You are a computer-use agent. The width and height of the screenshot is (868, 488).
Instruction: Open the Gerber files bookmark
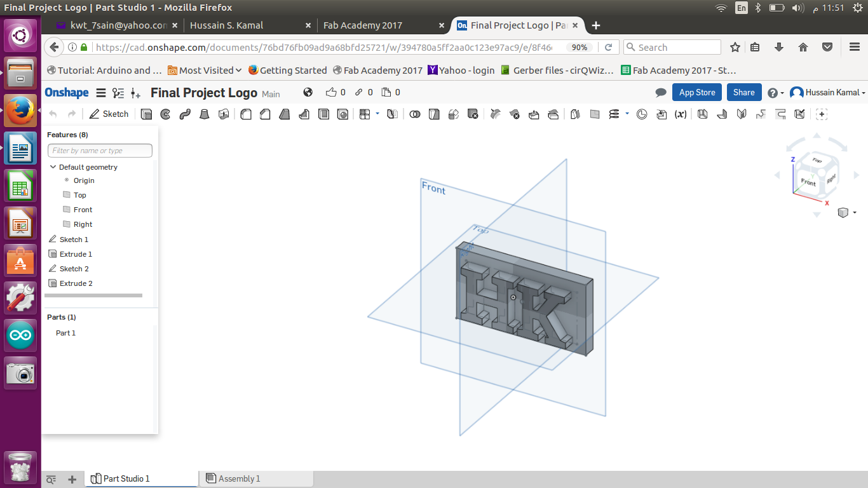click(x=557, y=71)
